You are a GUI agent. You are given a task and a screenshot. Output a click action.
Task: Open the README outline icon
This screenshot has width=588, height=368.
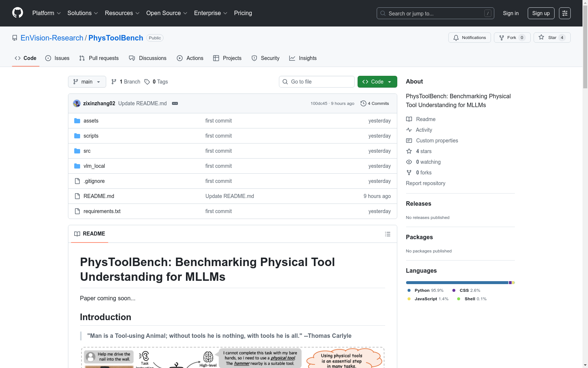tap(388, 234)
